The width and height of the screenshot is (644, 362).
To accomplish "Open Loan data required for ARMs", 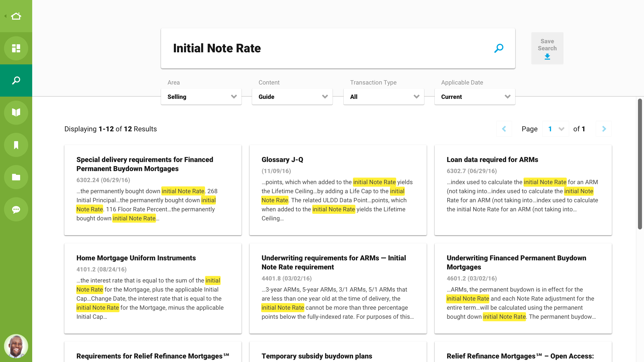I will coord(492,160).
